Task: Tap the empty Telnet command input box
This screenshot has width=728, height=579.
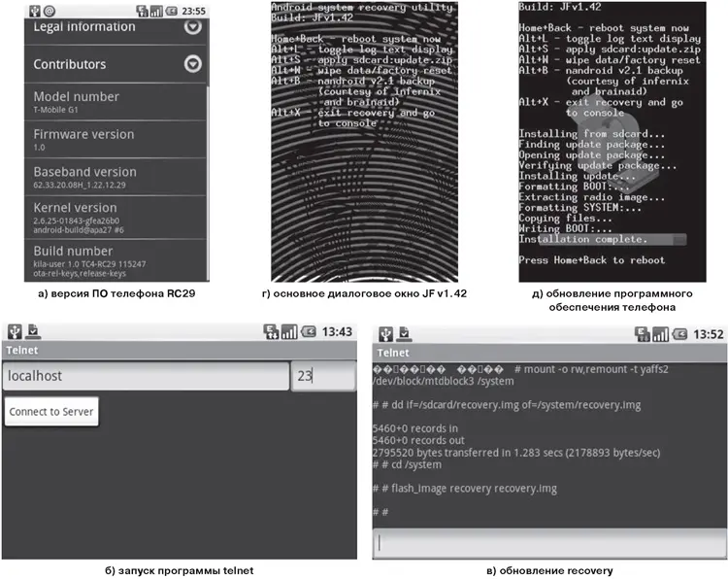Action: coord(548,544)
